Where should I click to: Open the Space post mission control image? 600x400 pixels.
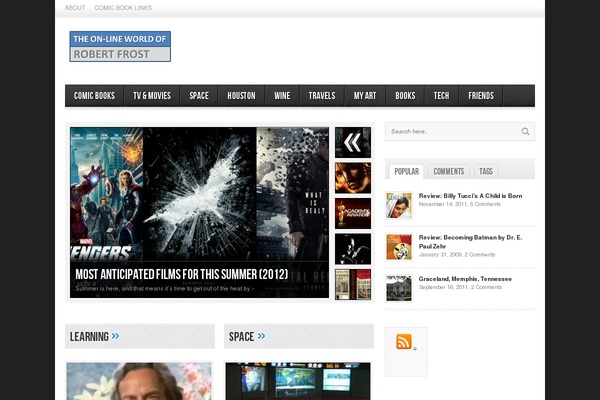298,381
